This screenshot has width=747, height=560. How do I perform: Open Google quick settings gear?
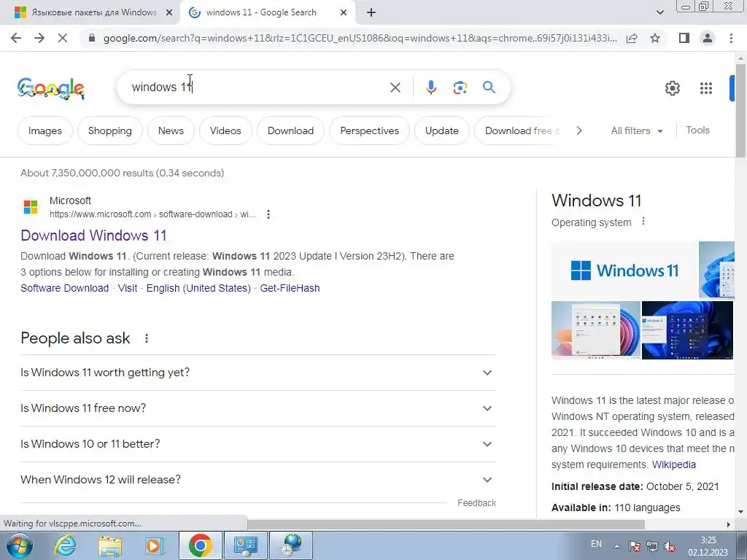[672, 88]
